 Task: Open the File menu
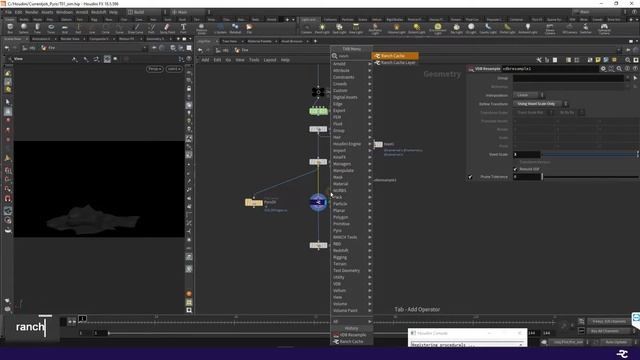tap(8, 12)
